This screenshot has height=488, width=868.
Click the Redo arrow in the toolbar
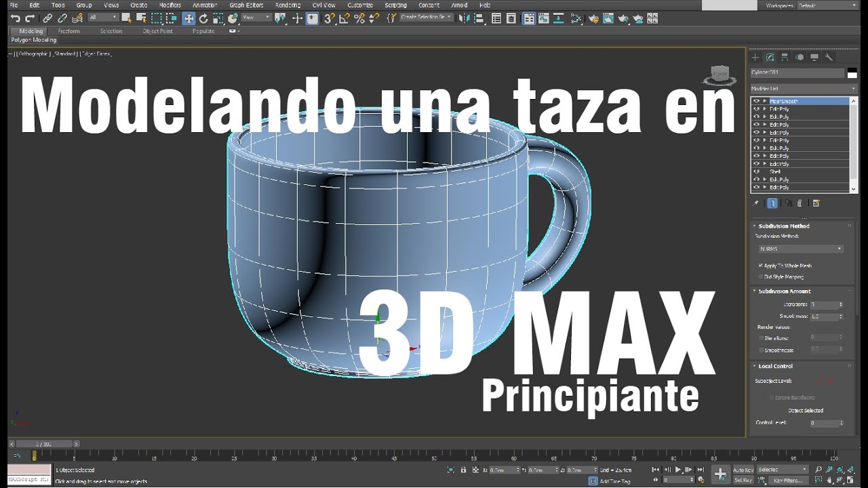[30, 18]
